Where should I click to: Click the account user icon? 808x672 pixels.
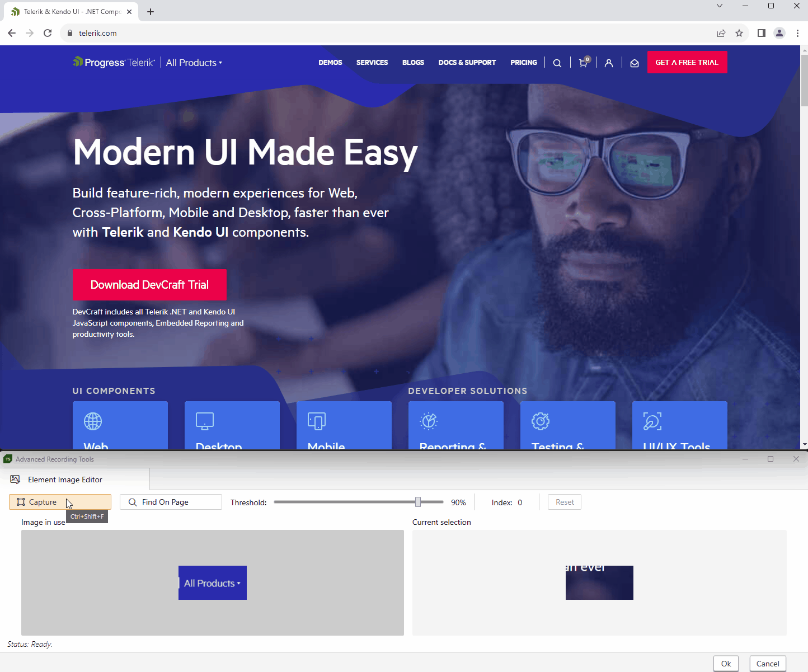pyautogui.click(x=609, y=63)
